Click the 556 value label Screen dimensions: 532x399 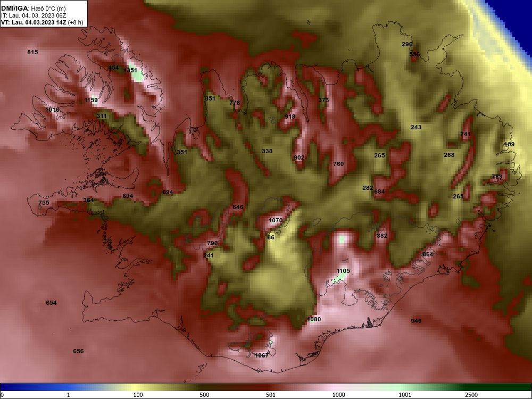pyautogui.click(x=414, y=54)
